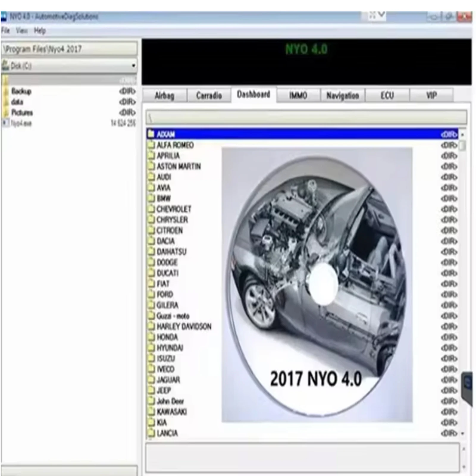Switch to the Airbag tab
Image resolution: width=476 pixels, height=476 pixels.
(x=165, y=95)
